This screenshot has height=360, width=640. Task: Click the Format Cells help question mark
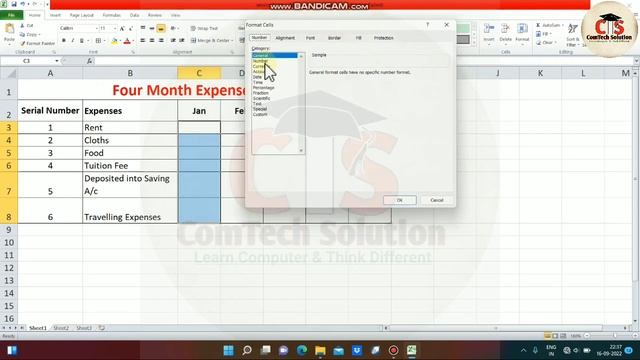pyautogui.click(x=427, y=25)
